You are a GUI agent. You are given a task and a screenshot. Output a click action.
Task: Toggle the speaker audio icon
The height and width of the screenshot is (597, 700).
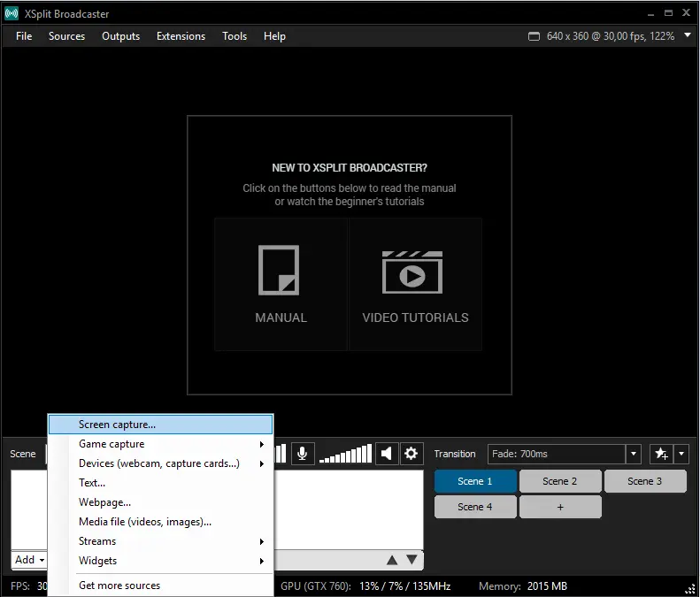click(x=387, y=454)
